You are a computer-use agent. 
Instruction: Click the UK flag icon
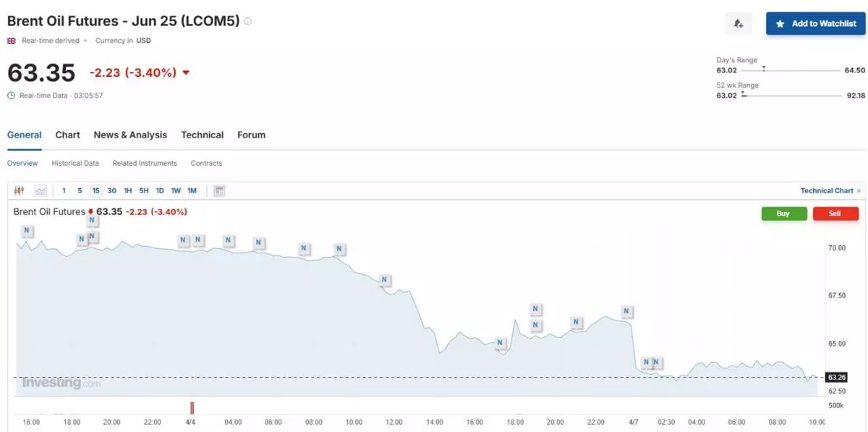coord(12,41)
